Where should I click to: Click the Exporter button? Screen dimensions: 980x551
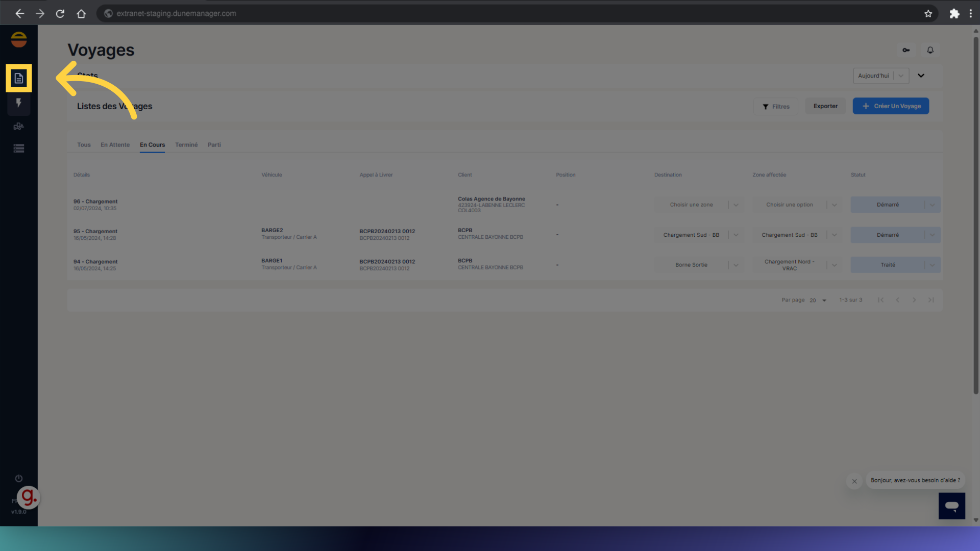pyautogui.click(x=825, y=106)
